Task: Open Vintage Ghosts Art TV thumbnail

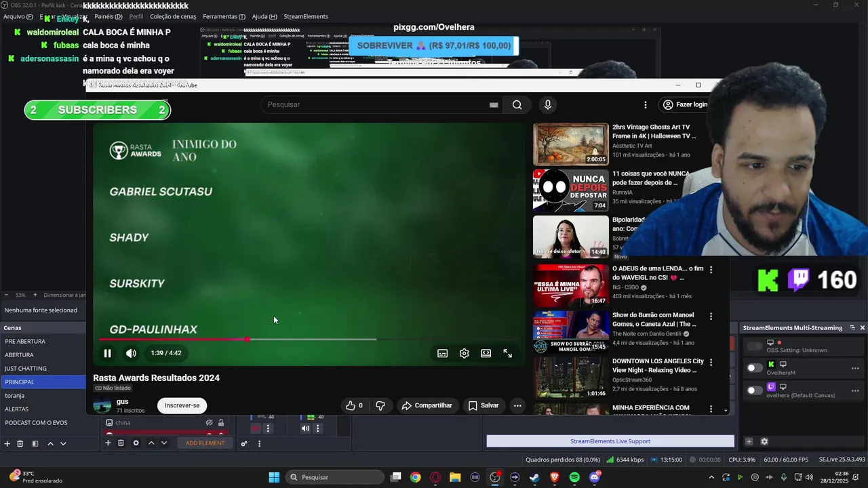Action: pos(571,144)
